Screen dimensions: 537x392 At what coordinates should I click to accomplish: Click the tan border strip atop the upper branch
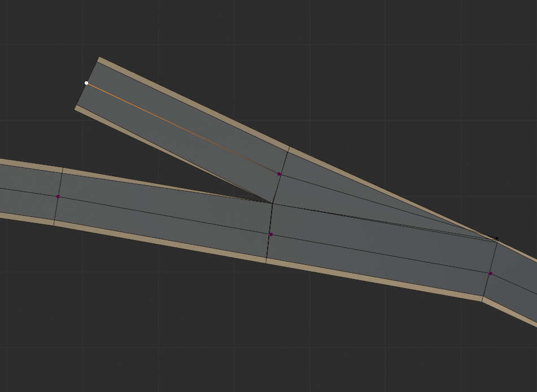pyautogui.click(x=192, y=102)
